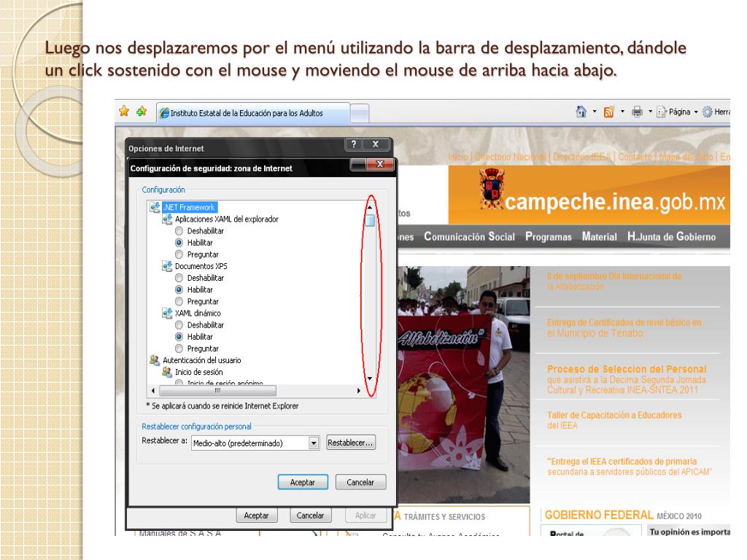Click the settings list scroll down arrow
The image size is (747, 560).
370,378
